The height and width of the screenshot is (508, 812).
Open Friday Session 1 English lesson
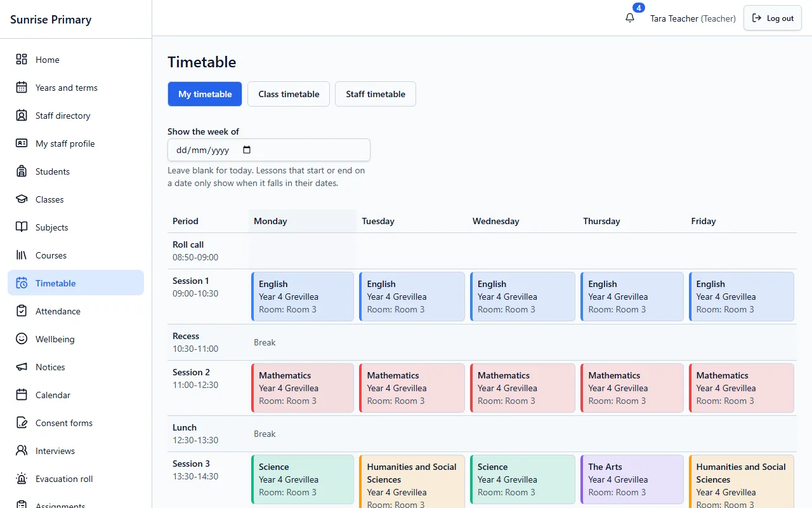point(742,297)
